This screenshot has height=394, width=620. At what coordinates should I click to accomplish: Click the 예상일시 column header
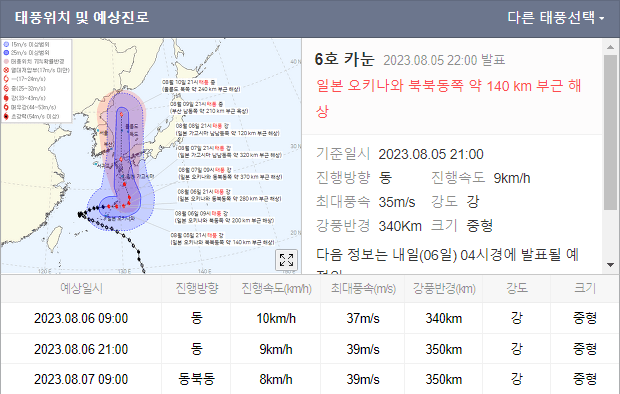click(81, 288)
